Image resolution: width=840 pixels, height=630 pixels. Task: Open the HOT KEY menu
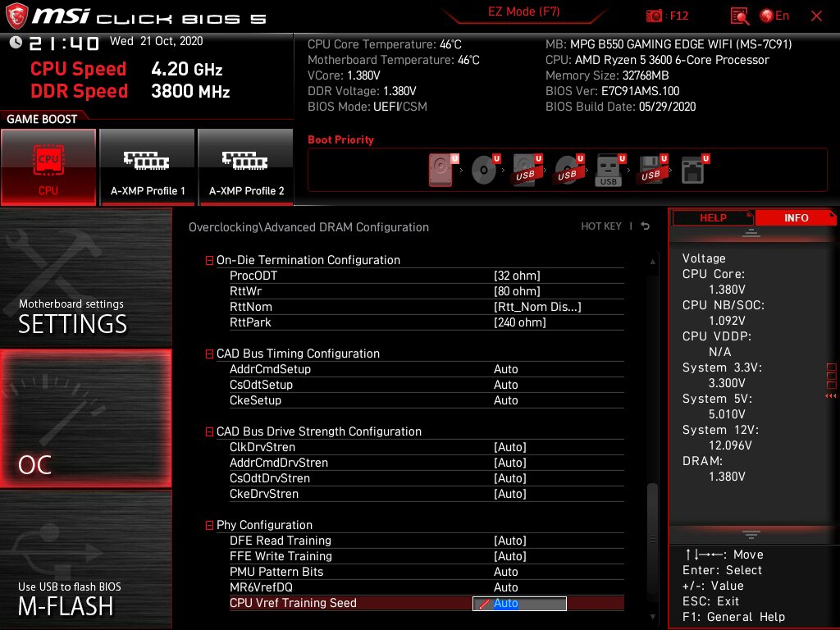pos(601,226)
